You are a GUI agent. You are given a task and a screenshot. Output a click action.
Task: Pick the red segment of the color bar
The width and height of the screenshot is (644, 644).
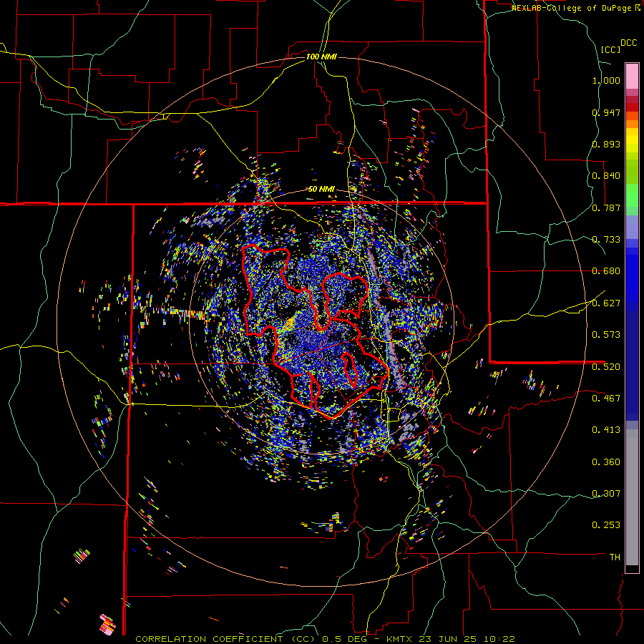(632, 107)
